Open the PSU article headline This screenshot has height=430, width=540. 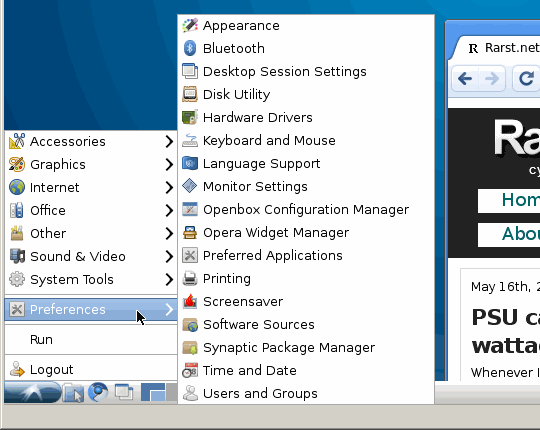[x=506, y=331]
